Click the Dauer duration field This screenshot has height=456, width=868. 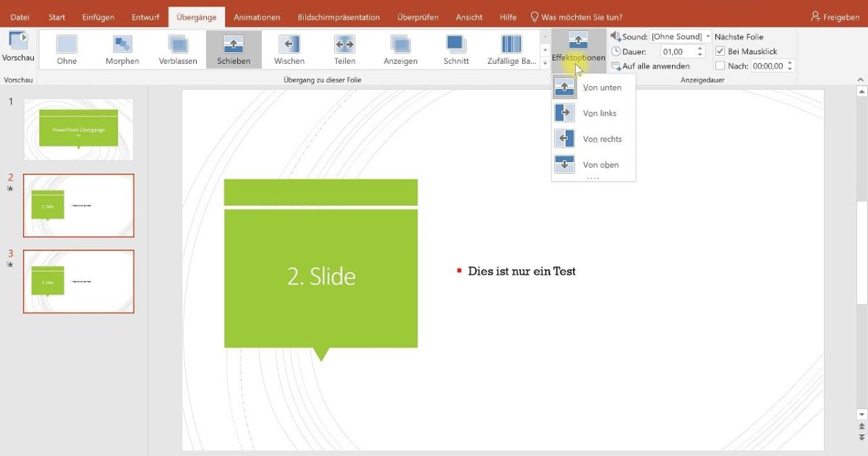coord(678,51)
